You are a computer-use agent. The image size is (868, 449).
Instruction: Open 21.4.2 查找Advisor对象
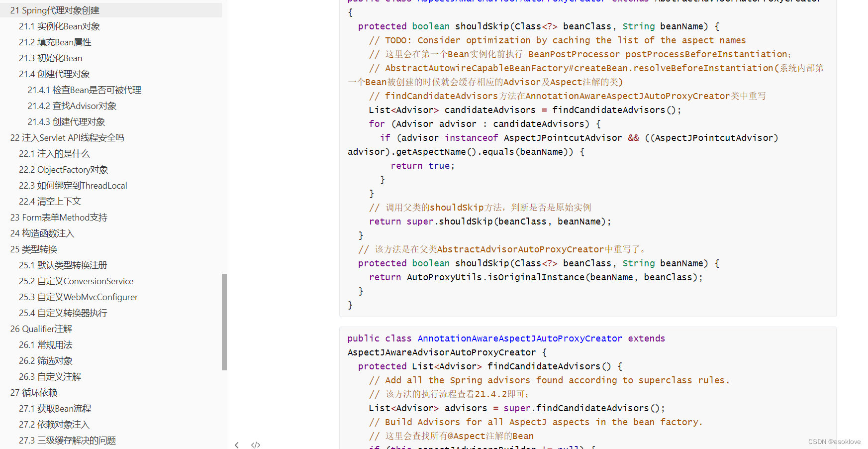coord(72,106)
